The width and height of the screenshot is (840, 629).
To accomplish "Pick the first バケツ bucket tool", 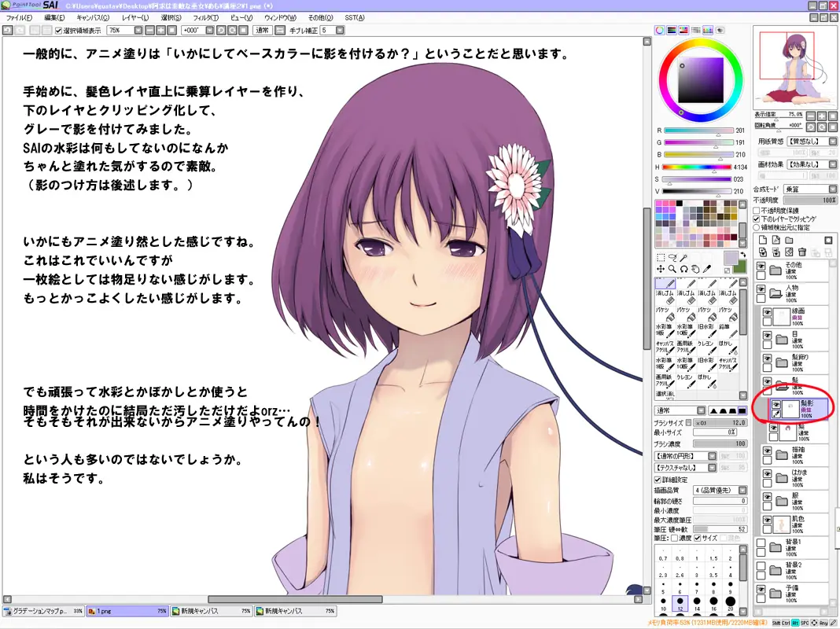I will [x=665, y=314].
